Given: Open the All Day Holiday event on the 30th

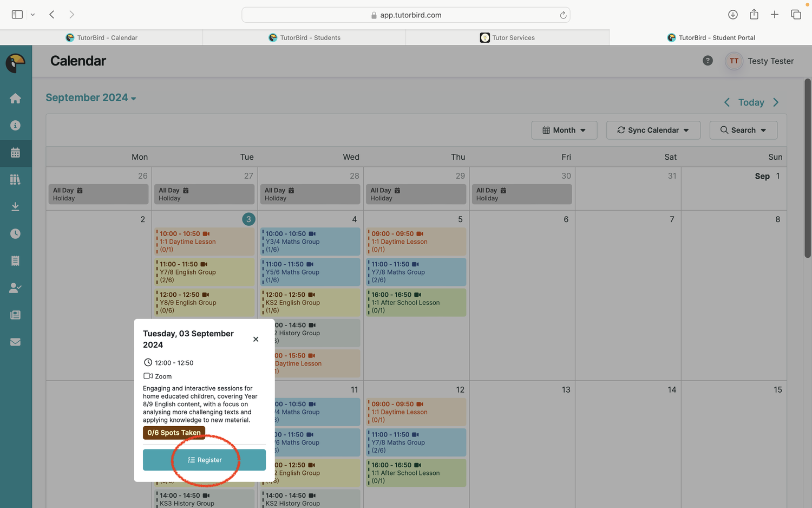Looking at the screenshot, I should click(x=522, y=194).
